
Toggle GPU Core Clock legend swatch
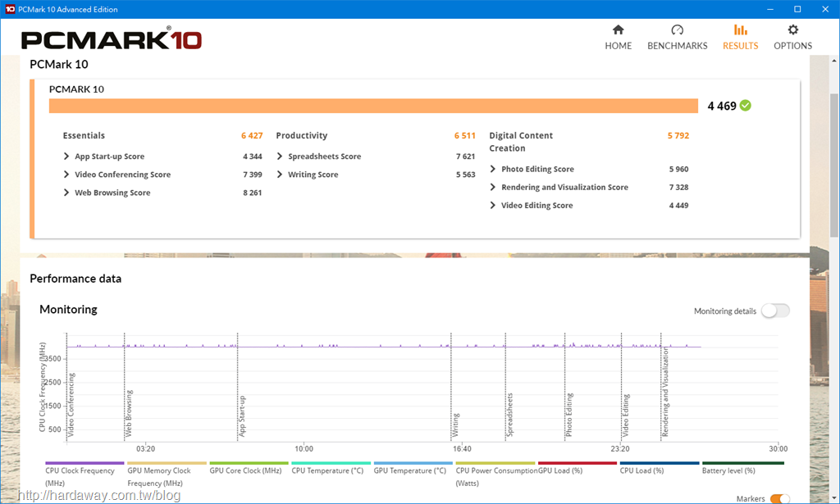click(x=249, y=463)
